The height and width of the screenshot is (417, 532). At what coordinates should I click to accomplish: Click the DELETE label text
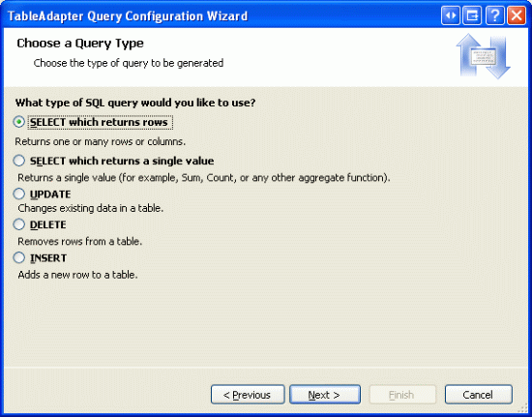coord(47,224)
